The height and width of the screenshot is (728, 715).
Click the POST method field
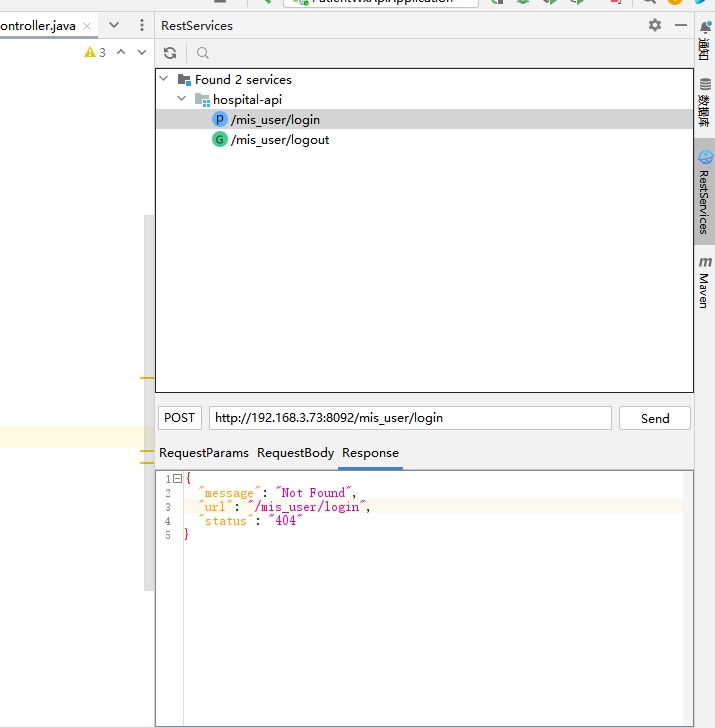[x=180, y=418]
